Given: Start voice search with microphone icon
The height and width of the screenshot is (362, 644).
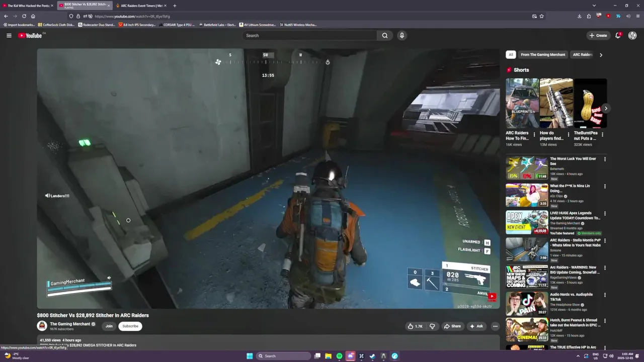Looking at the screenshot, I should pos(401,35).
